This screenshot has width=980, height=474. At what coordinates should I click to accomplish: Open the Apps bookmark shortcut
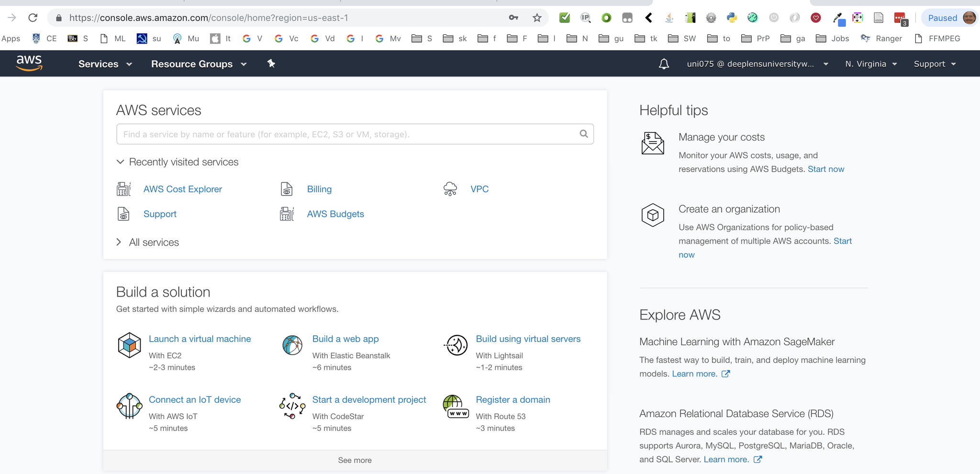[x=11, y=38]
